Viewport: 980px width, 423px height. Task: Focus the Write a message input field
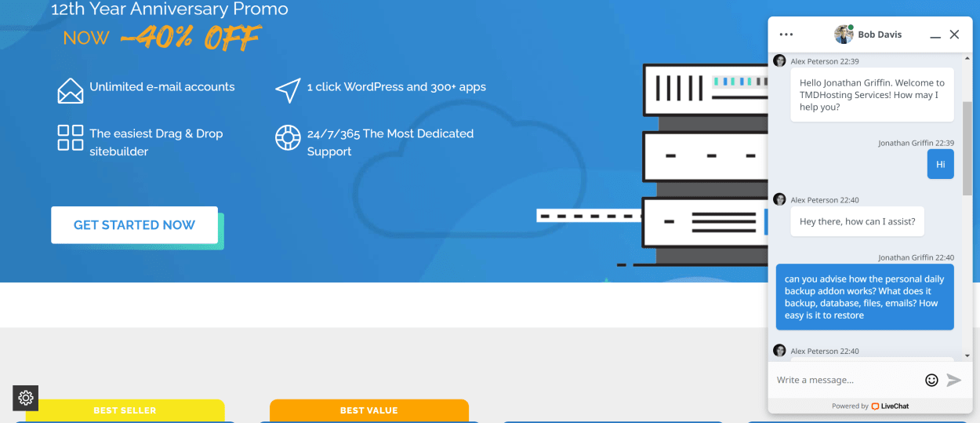coord(847,380)
